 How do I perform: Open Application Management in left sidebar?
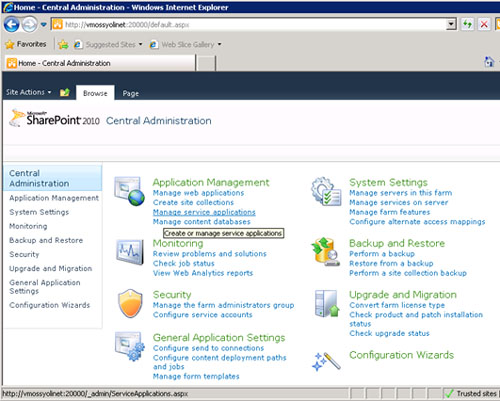coord(54,198)
